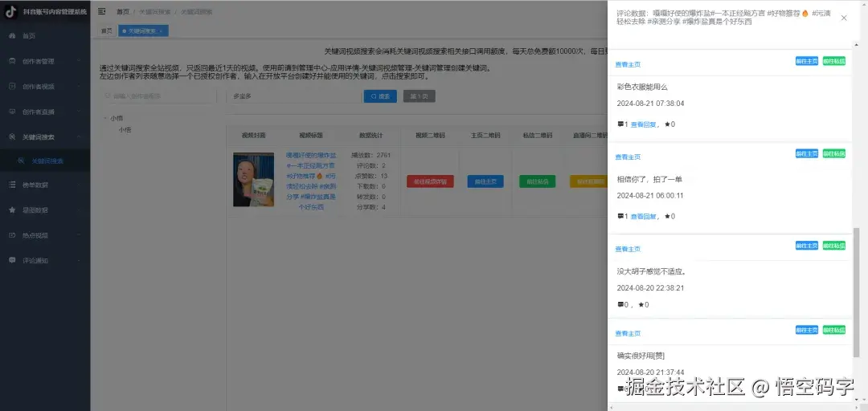Expand 评论通知 using its chevron
Viewport: 868px width, 411px height.
79,260
